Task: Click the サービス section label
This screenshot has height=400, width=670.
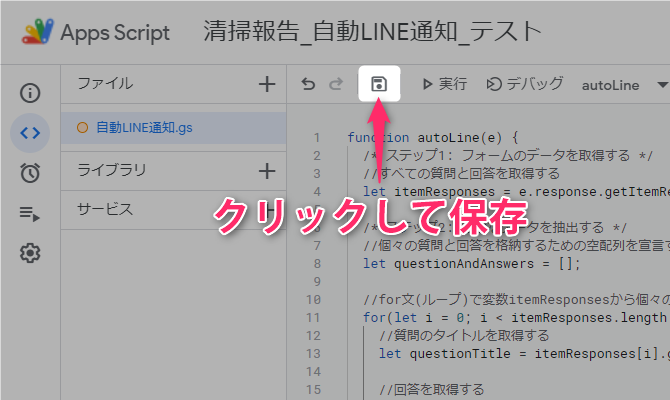Action: 105,209
